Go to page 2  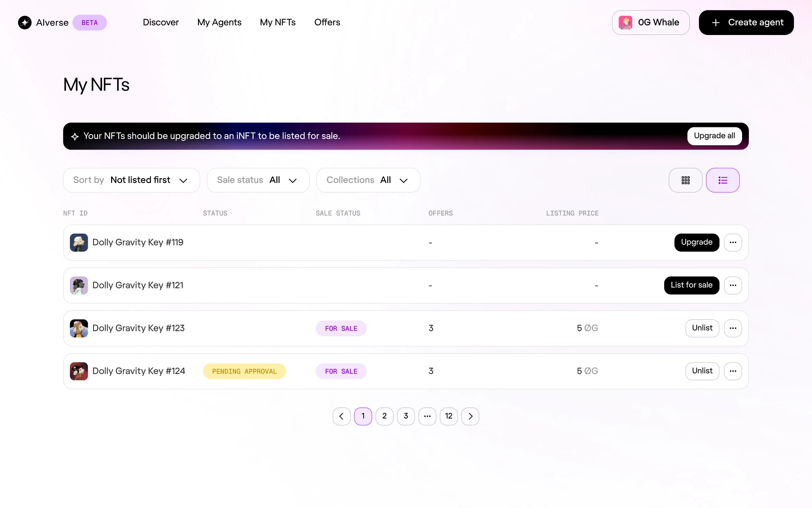pos(384,416)
